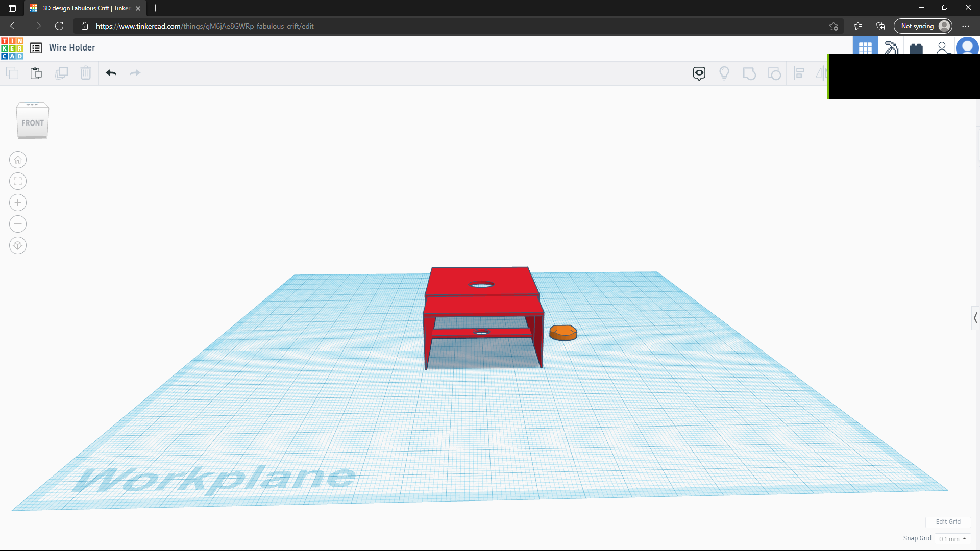Screen dimensions: 980x551
Task: Click the Paste clipboard icon
Action: point(36,73)
